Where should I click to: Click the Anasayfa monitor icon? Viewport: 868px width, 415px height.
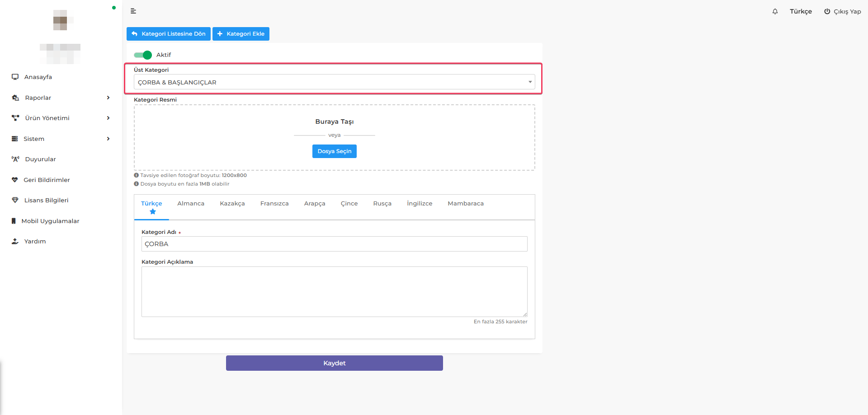[15, 77]
